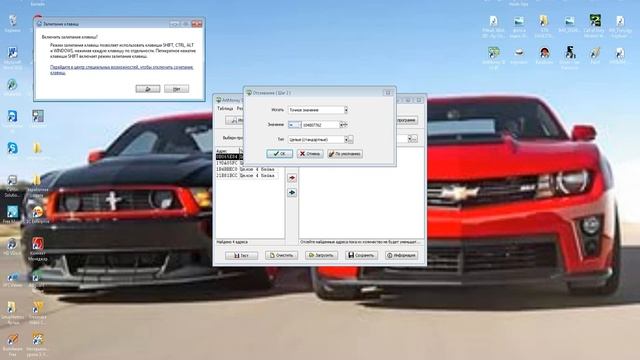Click Нет in the Sticky Keys dialog
640x360 pixels.
(x=176, y=89)
